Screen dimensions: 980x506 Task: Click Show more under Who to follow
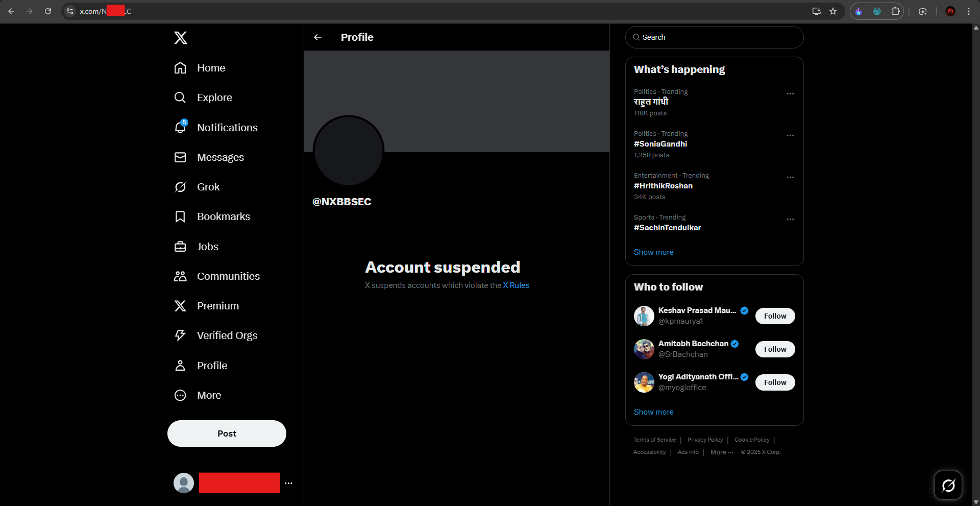pos(653,412)
